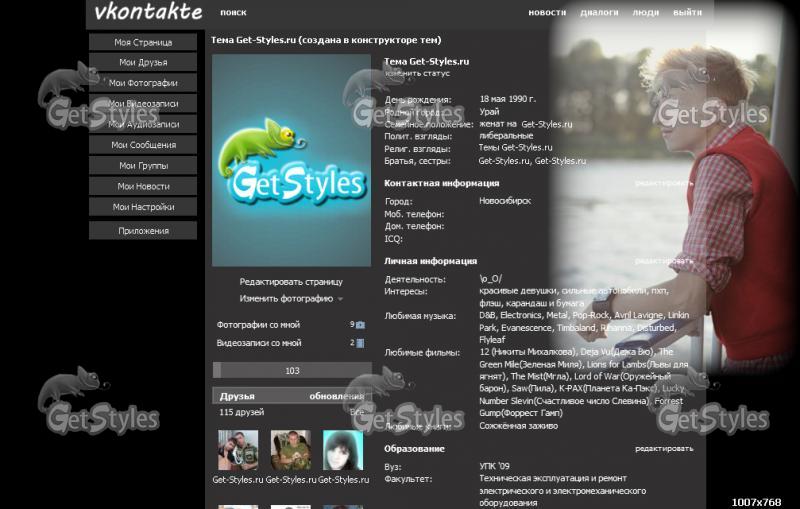Click hometown value Урай
Screen dimensions: 800x509
coord(489,112)
